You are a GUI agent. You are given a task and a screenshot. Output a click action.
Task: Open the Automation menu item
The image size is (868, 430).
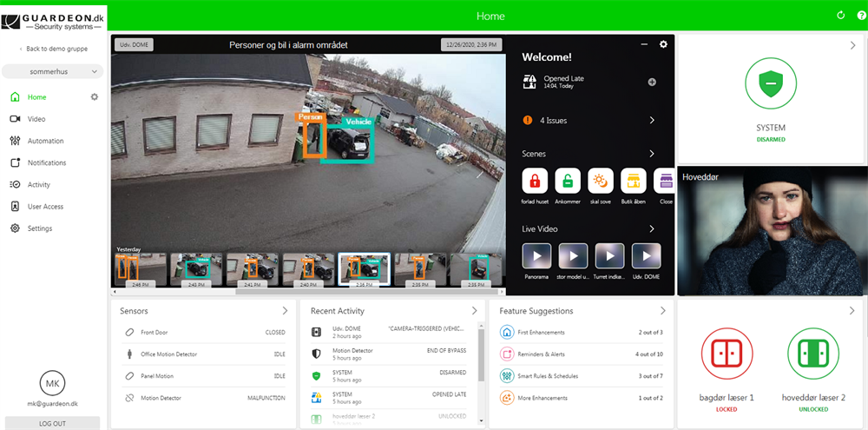[x=45, y=141]
